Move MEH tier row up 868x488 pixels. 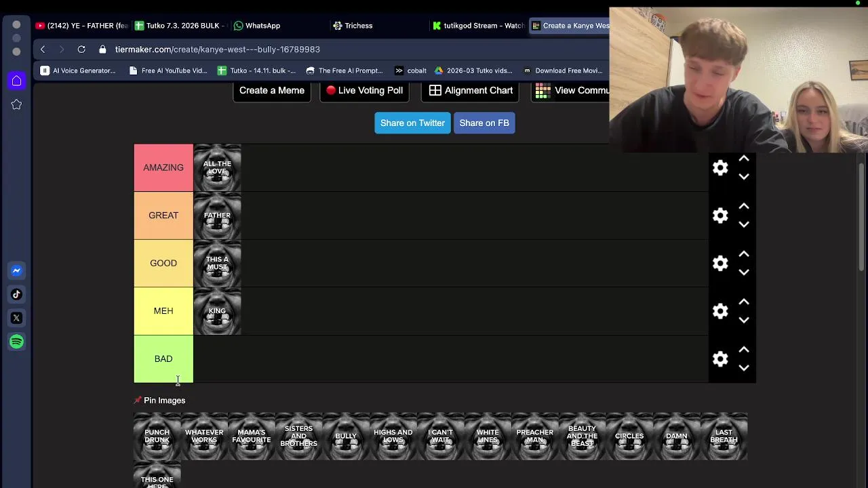coord(744,302)
